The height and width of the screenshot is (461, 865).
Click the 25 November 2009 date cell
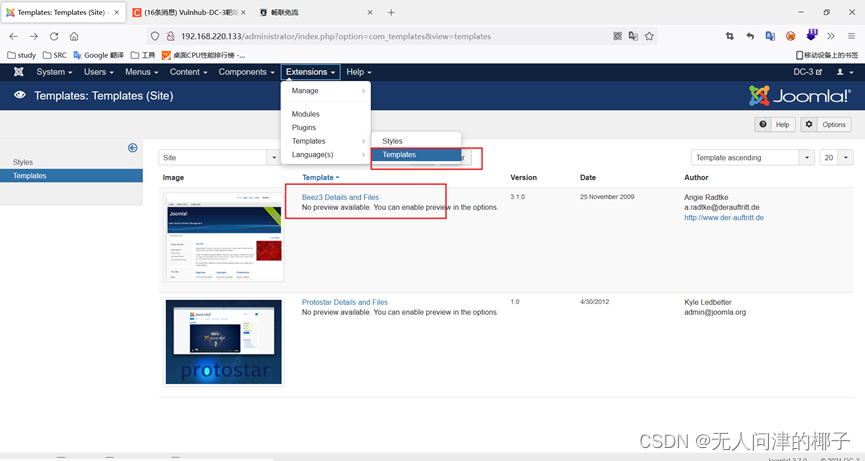pos(607,197)
